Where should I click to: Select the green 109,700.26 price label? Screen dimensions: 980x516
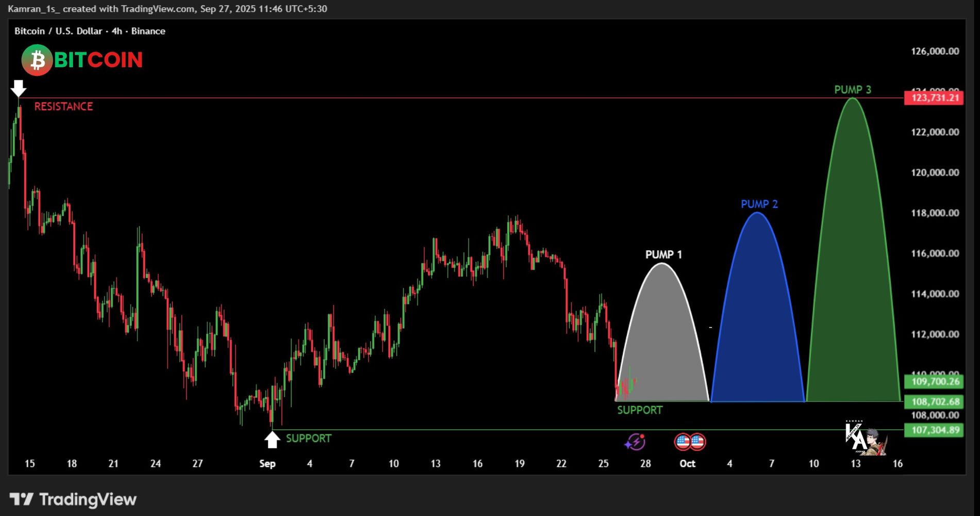934,382
